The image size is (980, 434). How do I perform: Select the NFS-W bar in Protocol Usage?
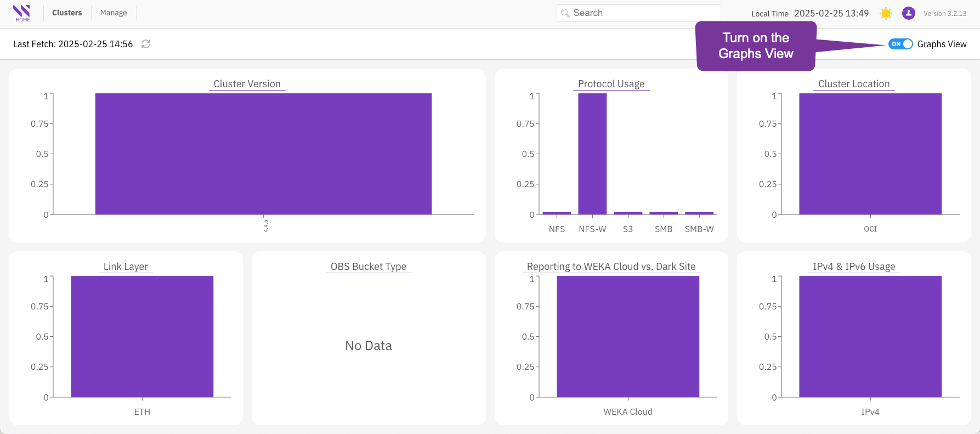[592, 154]
